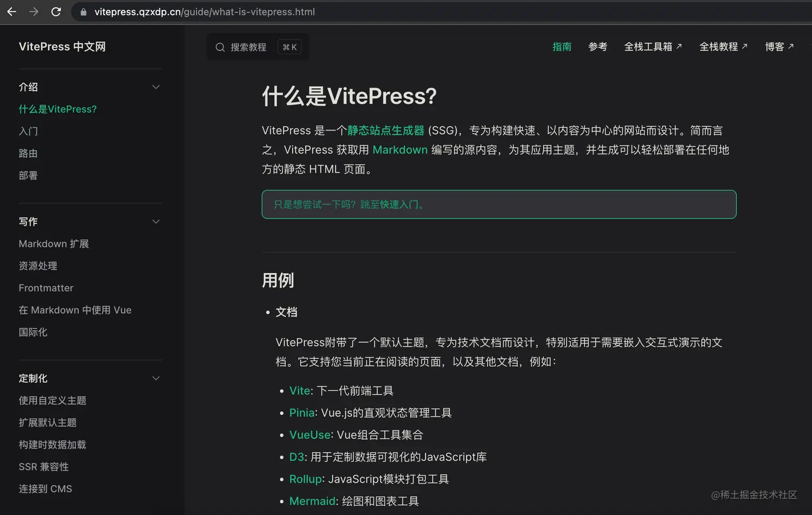
Task: Follow the 快速入门 link in the tip box
Action: pos(399,205)
